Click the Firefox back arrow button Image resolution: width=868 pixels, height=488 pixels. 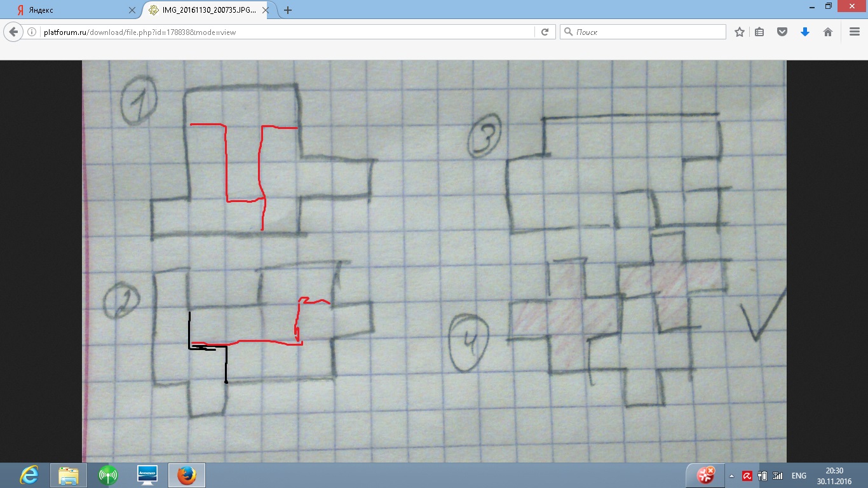[x=14, y=32]
